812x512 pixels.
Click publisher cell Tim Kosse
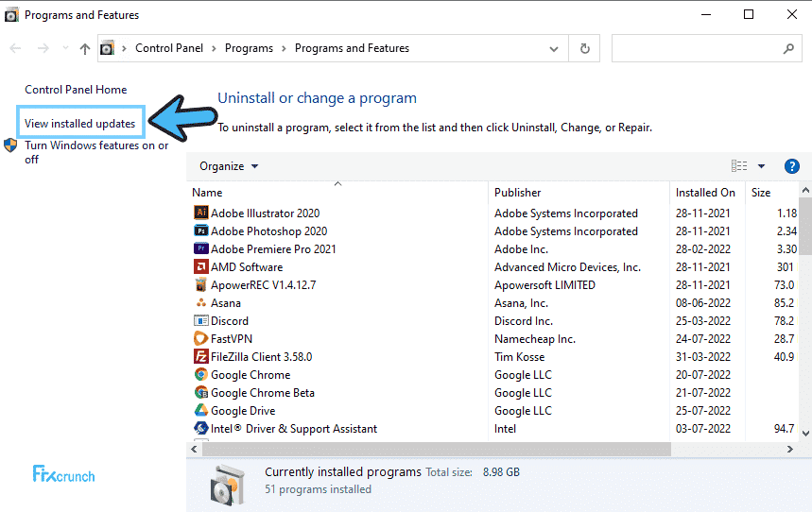519,357
